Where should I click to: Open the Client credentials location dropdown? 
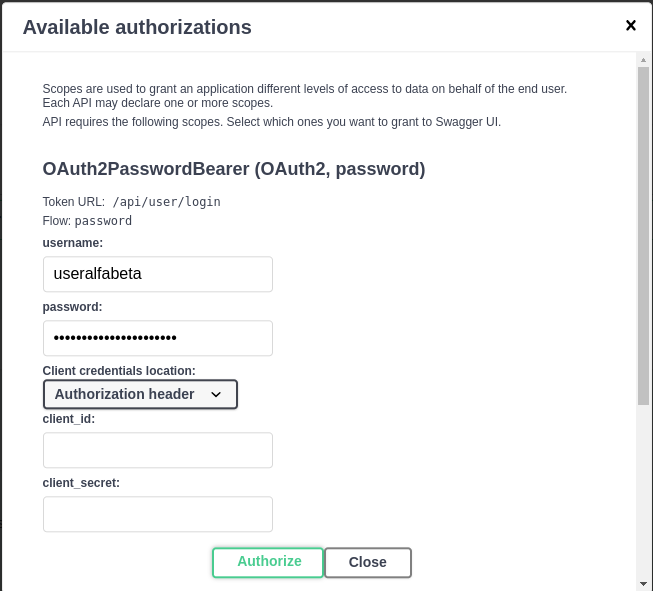[x=140, y=395]
